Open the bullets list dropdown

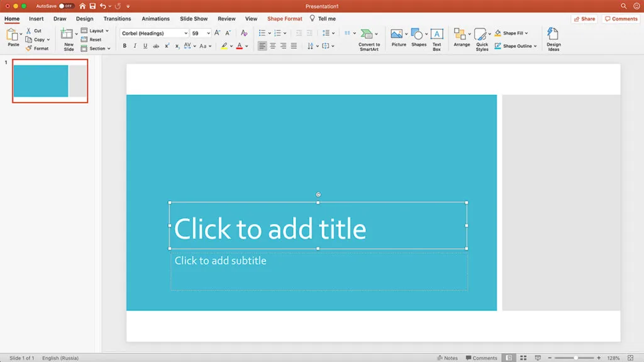click(x=269, y=33)
